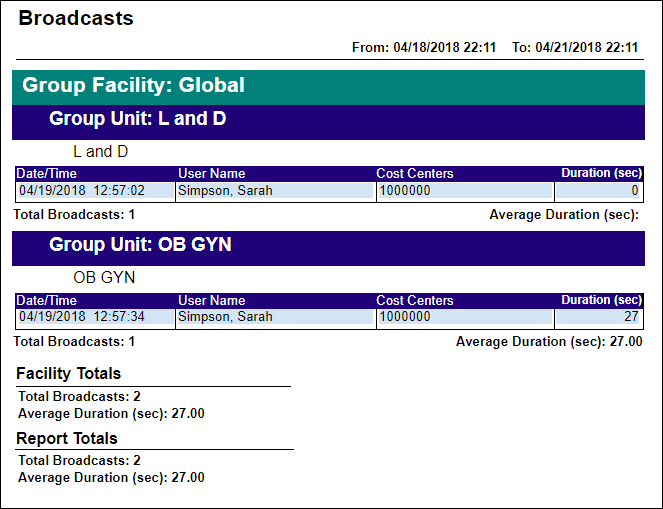The image size is (663, 509).
Task: Click the Facility Totals heading
Action: [x=68, y=374]
